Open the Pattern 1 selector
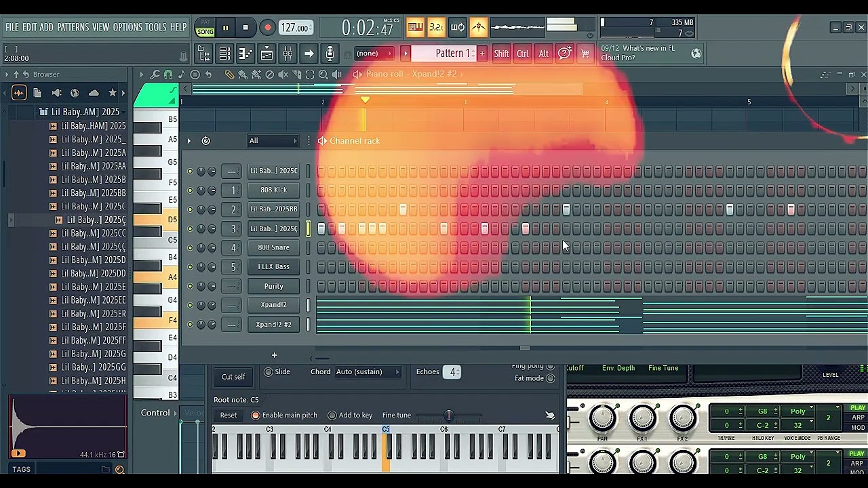868x488 pixels. (445, 54)
